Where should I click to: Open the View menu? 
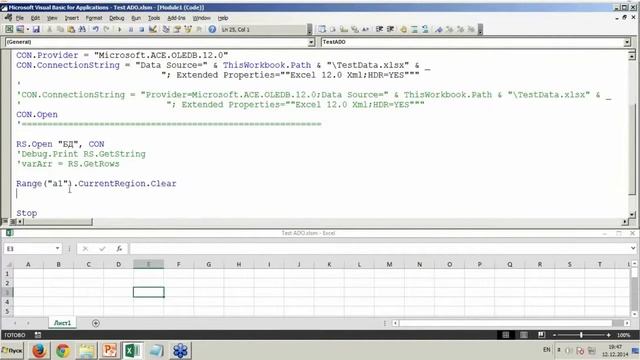52,18
